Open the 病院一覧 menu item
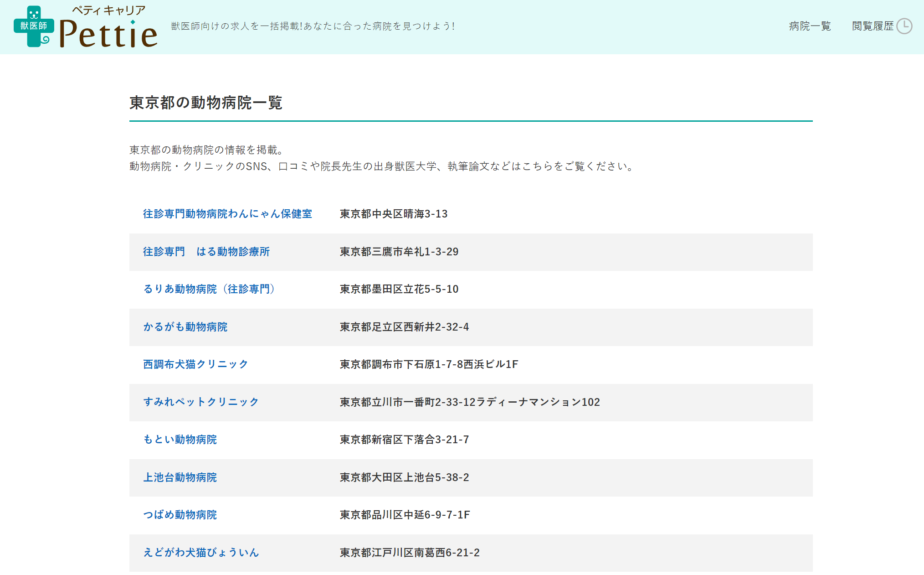The height and width of the screenshot is (575, 924). pyautogui.click(x=810, y=26)
